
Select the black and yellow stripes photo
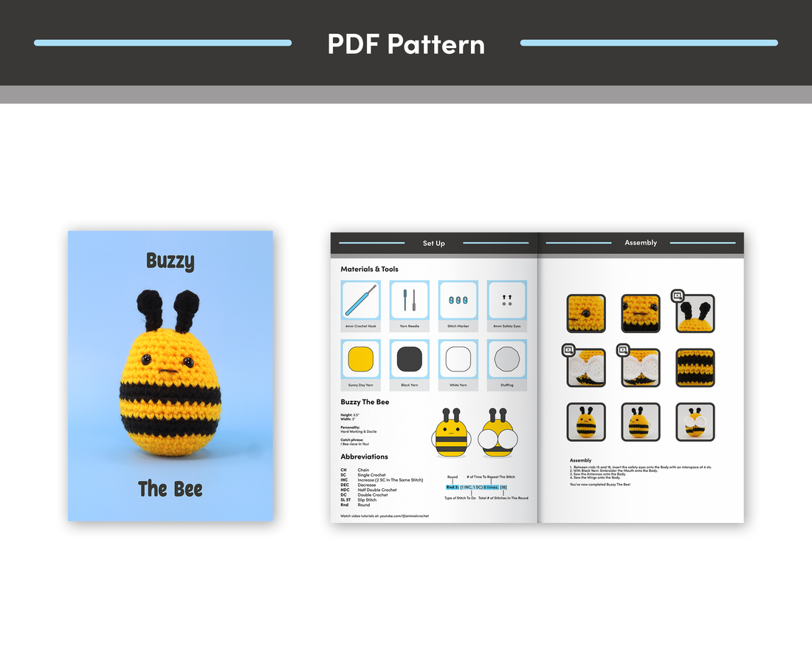(x=695, y=368)
